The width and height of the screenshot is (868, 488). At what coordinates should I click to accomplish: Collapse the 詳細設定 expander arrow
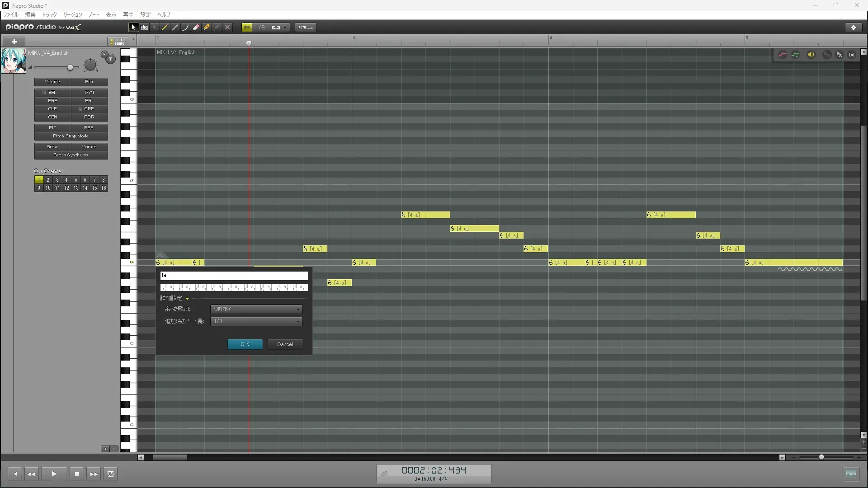[187, 299]
